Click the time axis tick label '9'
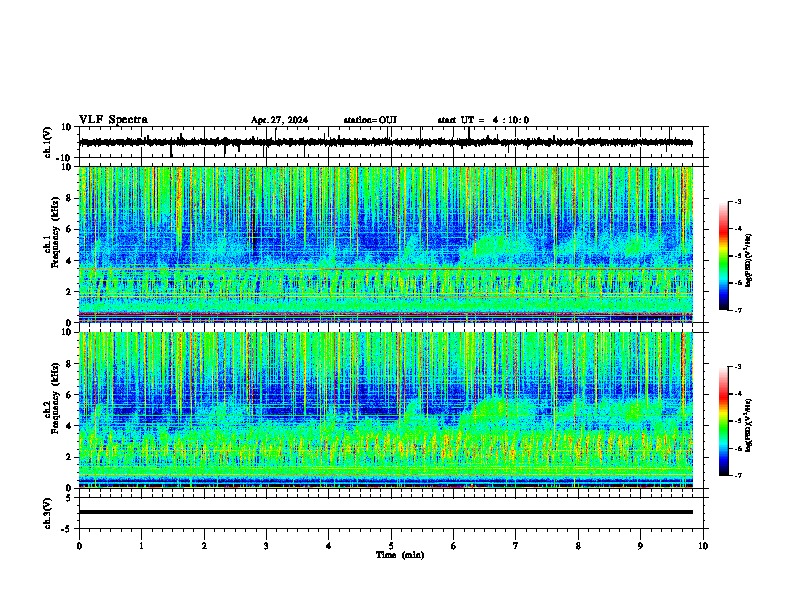The height and width of the screenshot is (612, 792). 640,546
